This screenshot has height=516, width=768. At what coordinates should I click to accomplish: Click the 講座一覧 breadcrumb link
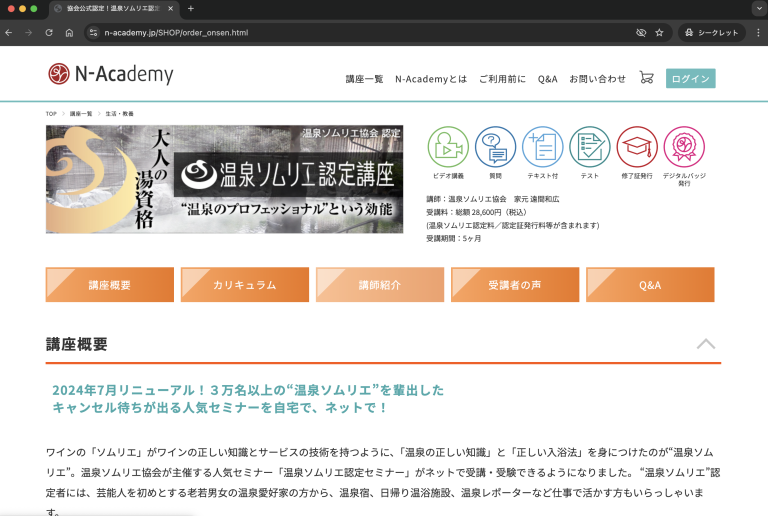(x=81, y=114)
